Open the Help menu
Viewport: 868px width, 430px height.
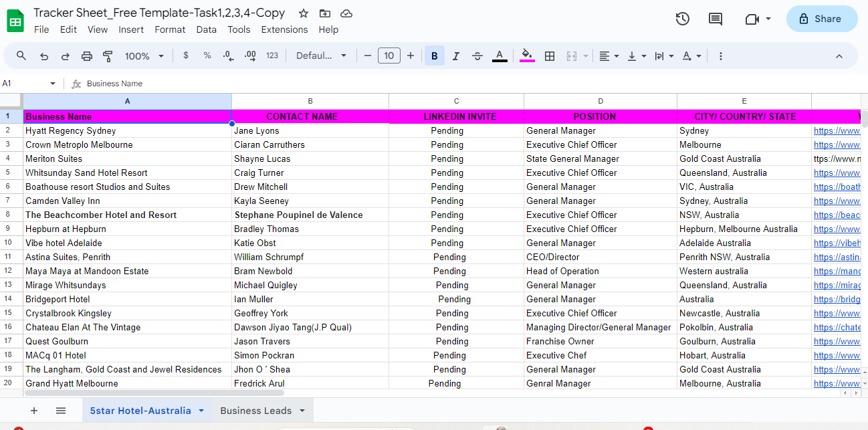328,29
